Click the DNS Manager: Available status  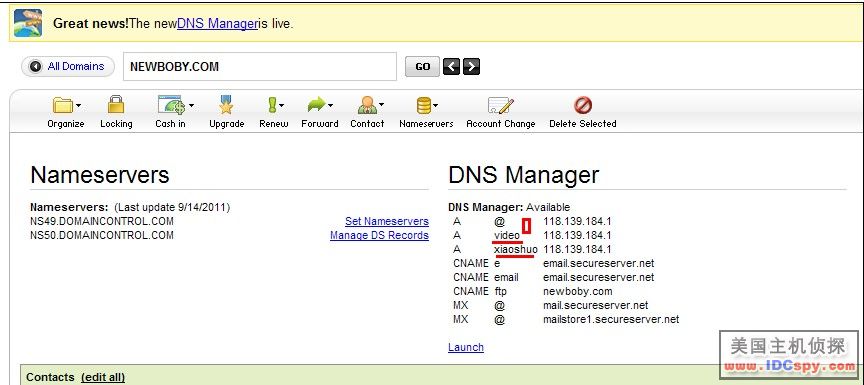pyautogui.click(x=509, y=208)
